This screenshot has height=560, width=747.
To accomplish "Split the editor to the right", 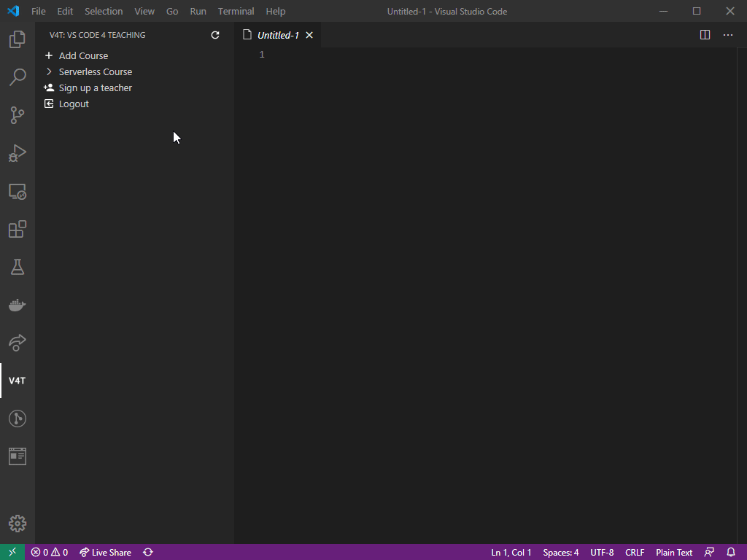I will coord(705,35).
